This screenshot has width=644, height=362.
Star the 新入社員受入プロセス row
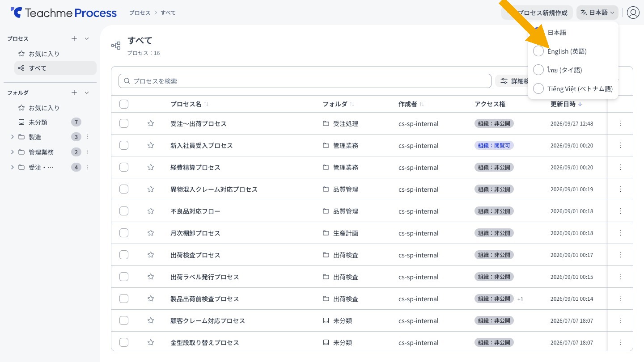(x=151, y=145)
